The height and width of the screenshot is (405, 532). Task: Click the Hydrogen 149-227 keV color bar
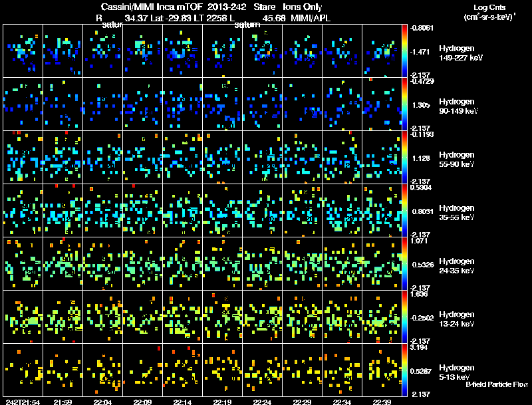(x=404, y=51)
